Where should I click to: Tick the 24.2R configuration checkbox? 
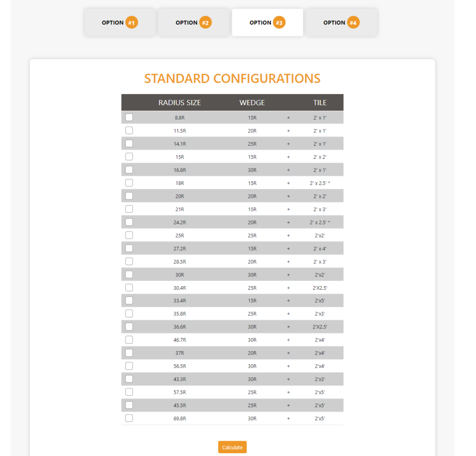coord(129,222)
